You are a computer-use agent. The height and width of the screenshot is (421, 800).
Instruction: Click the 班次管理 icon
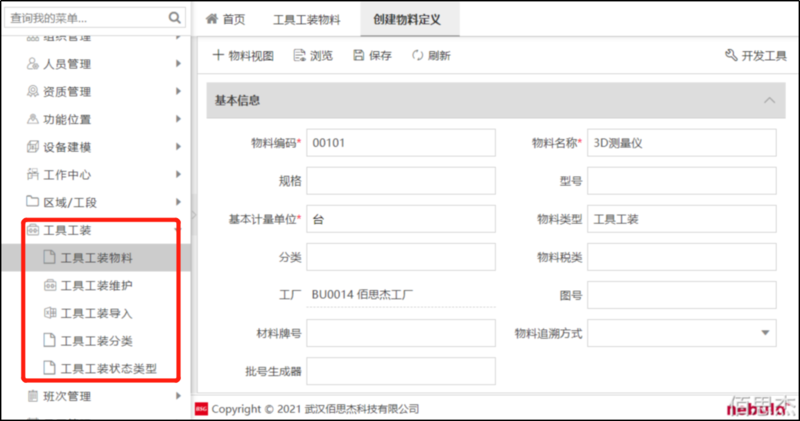33,396
